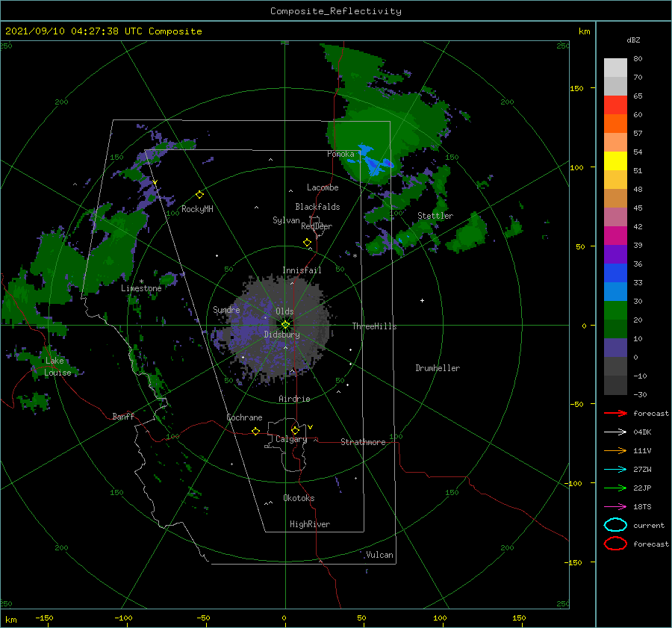
Task: Click the blue storm cell near Ponoka
Action: (372, 161)
